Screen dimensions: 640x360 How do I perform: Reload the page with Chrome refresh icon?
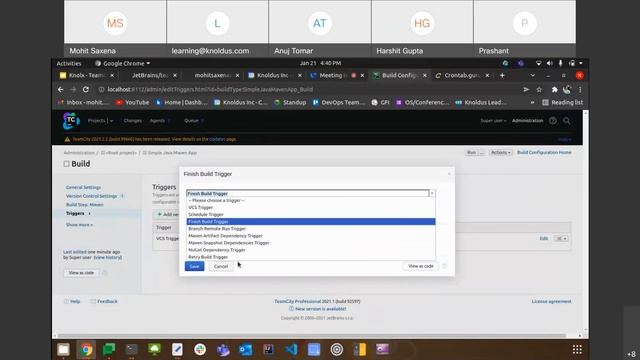point(86,89)
